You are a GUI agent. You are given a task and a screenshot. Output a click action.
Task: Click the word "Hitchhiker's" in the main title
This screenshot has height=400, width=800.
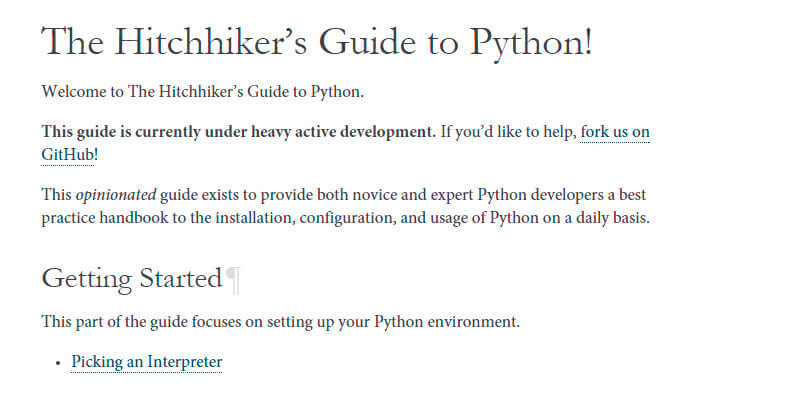(x=214, y=42)
